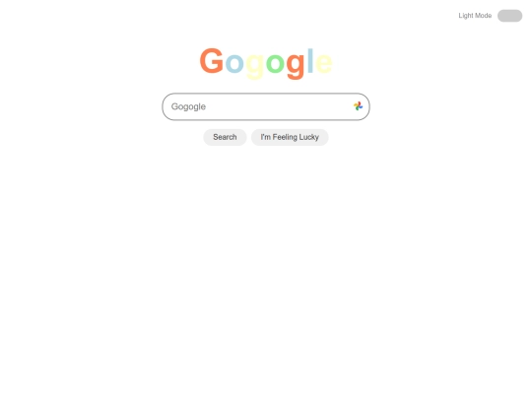The height and width of the screenshot is (399, 532).
Task: Click the gray pill-shaped mode switch track
Action: point(509,16)
